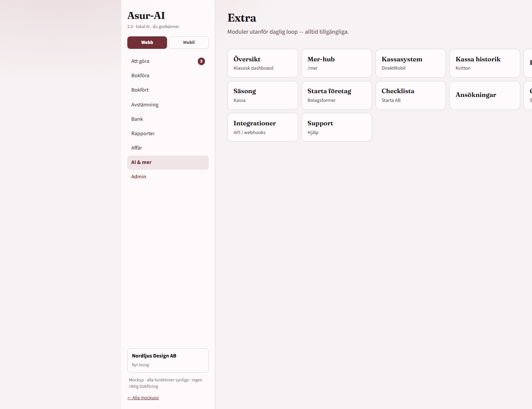Open the Översikt classic dashboard card

coord(263,63)
